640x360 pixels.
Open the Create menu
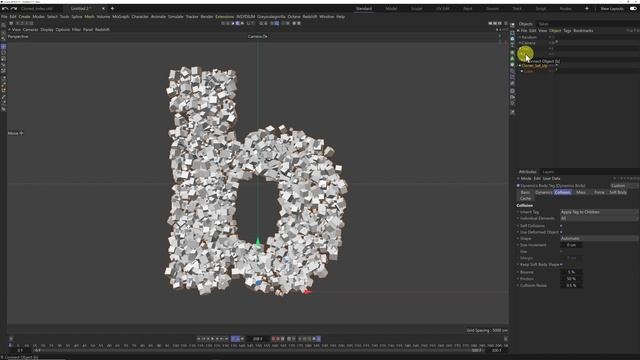pos(24,17)
